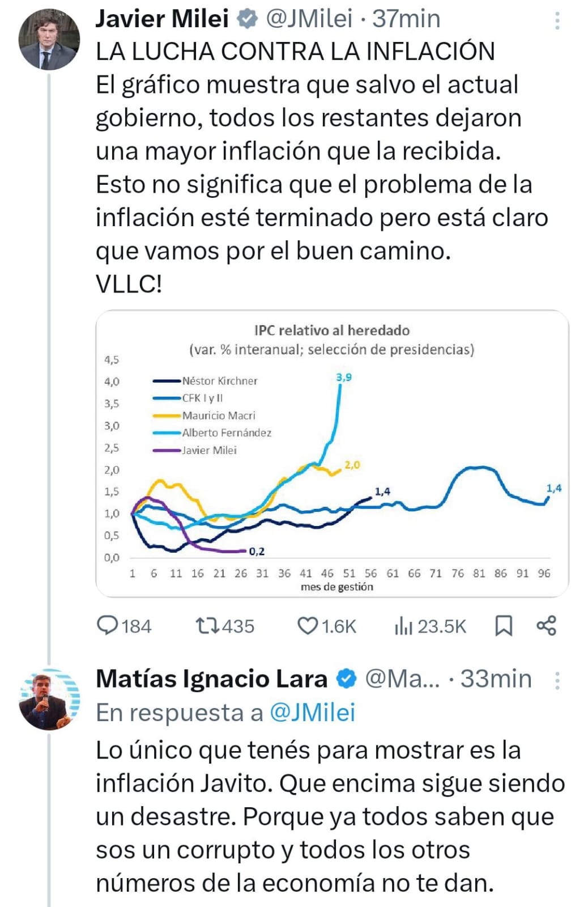Click the Javier Milei display name
The height and width of the screenshot is (907, 588).
162,19
